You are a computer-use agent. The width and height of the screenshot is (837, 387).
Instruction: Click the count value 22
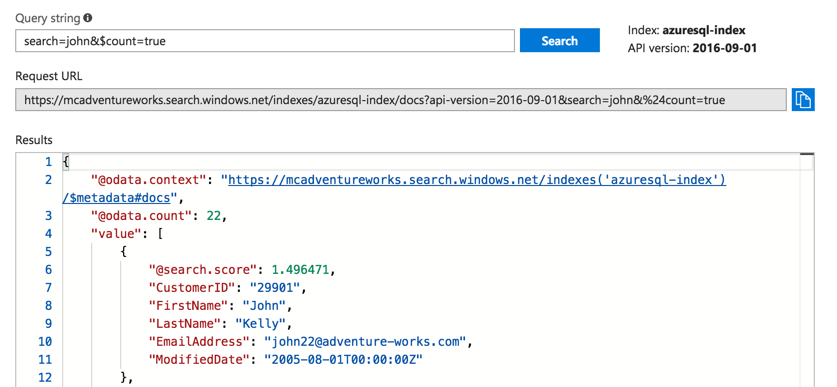pyautogui.click(x=213, y=216)
